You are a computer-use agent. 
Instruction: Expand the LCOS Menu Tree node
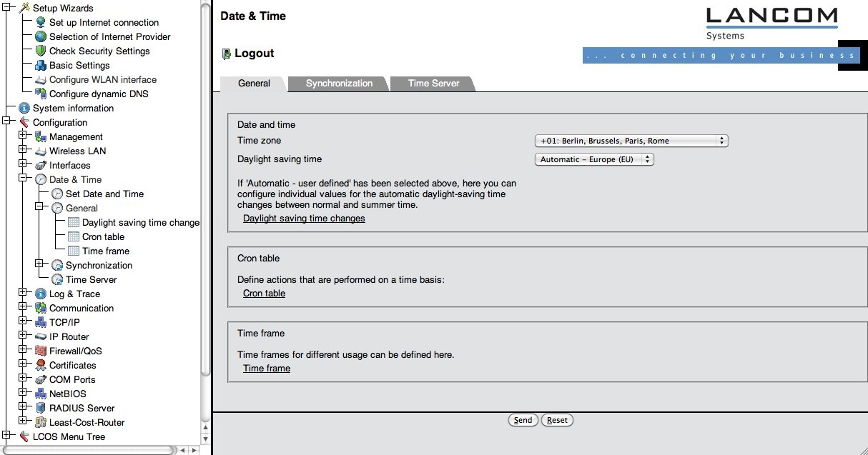[6, 435]
